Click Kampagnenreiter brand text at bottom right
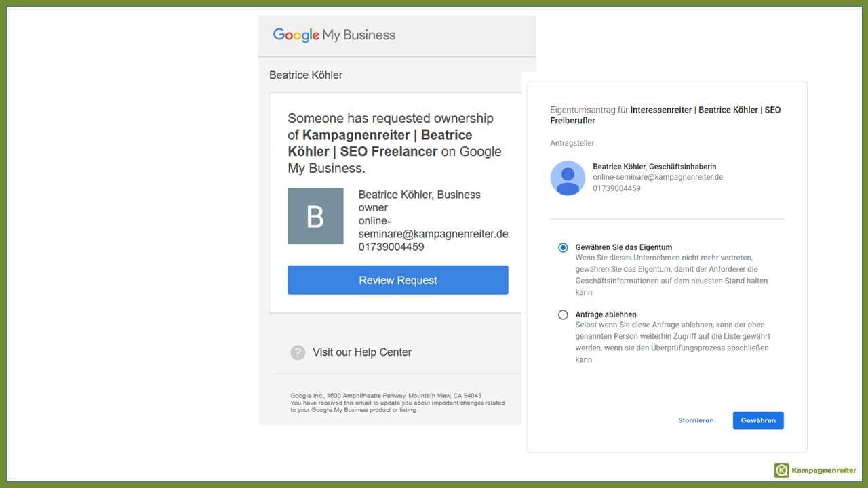 [x=824, y=470]
